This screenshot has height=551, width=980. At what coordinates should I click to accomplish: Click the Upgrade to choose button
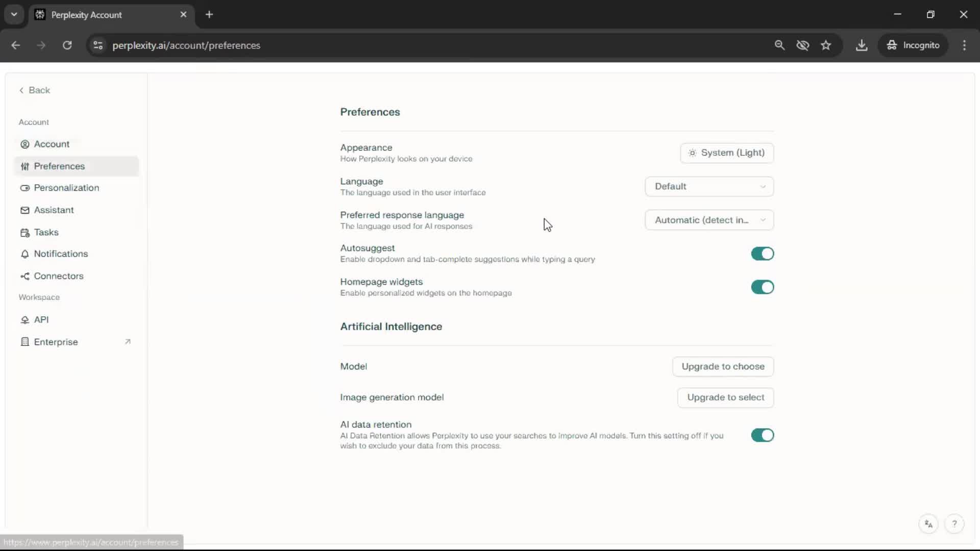[x=723, y=366]
